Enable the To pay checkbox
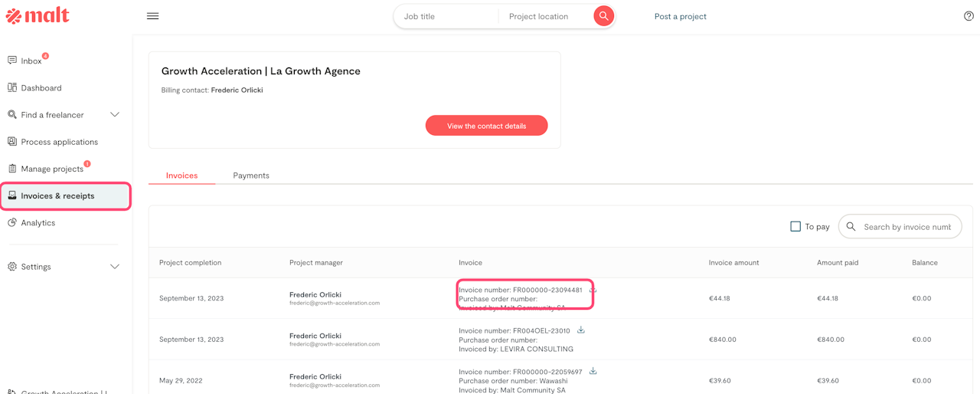980x394 pixels. point(795,227)
